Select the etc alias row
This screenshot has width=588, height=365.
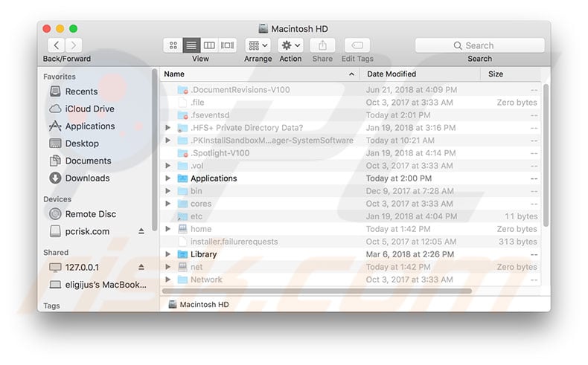coord(351,216)
